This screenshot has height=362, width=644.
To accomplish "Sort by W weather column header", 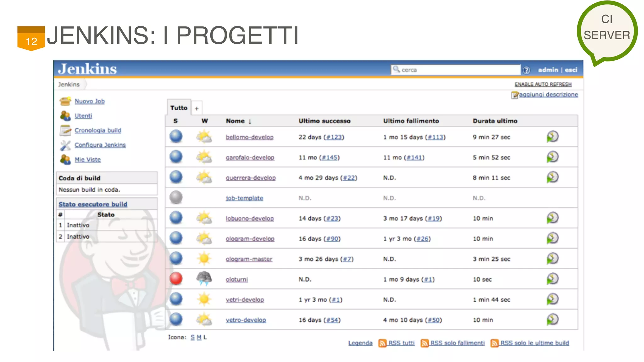I will click(x=205, y=121).
